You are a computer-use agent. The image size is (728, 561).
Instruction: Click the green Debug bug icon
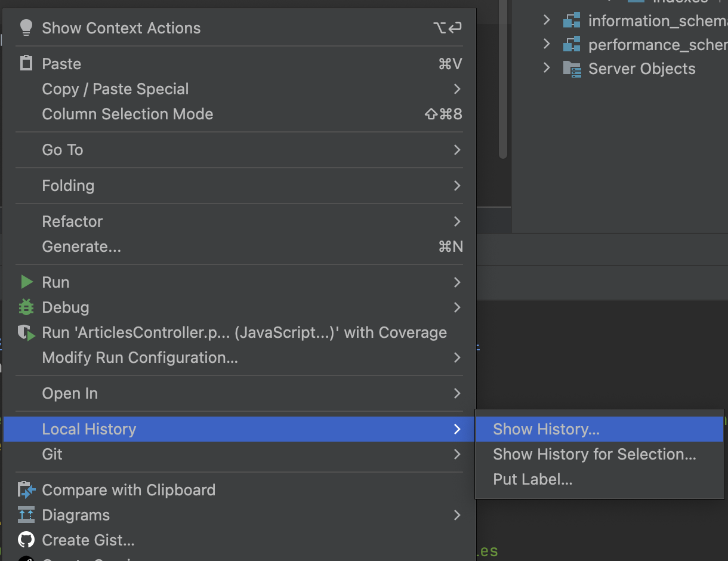(x=26, y=307)
